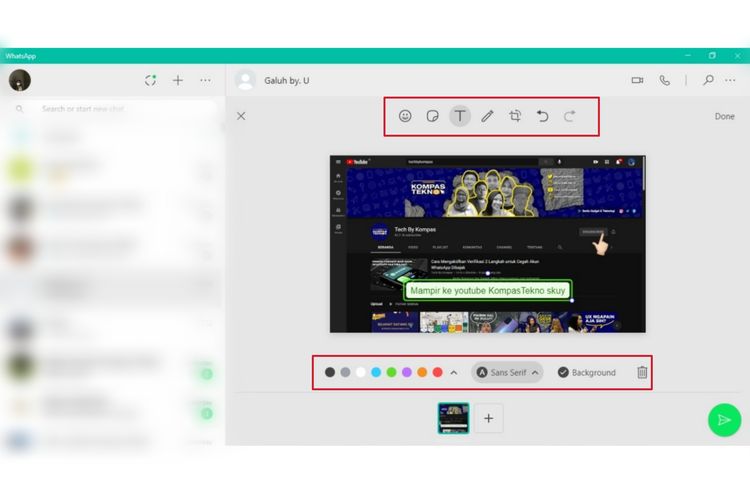Image resolution: width=750 pixels, height=500 pixels.
Task: Select the Text tool
Action: 460,116
